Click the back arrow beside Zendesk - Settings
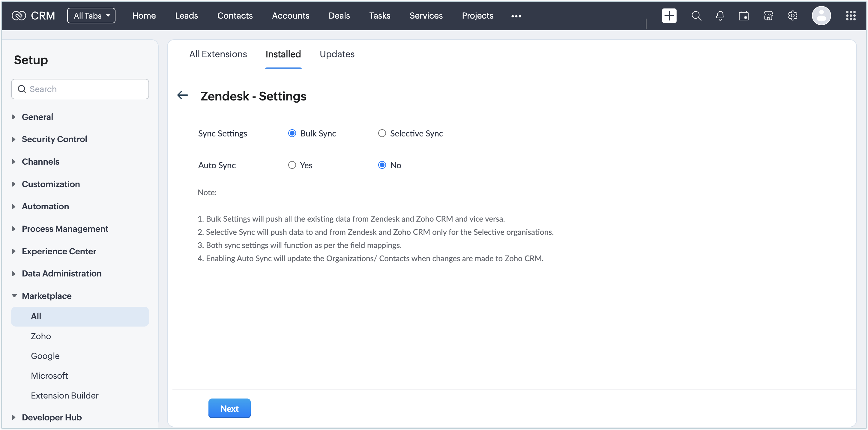 click(183, 95)
